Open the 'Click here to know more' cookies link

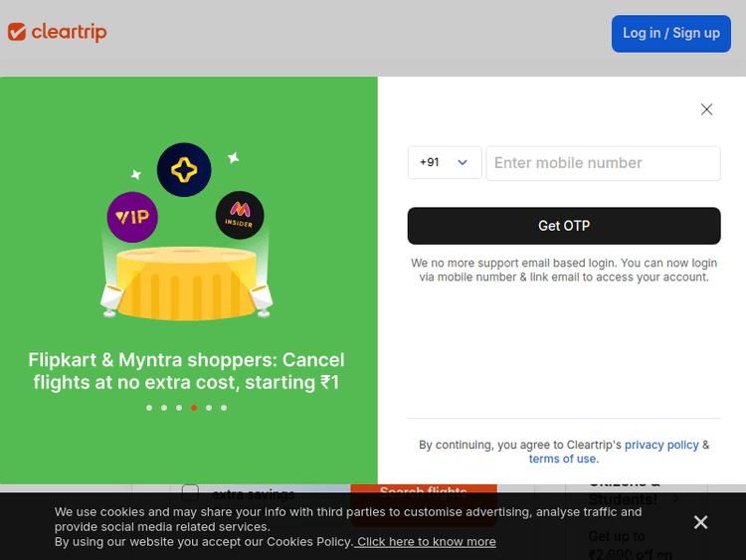pos(426,541)
